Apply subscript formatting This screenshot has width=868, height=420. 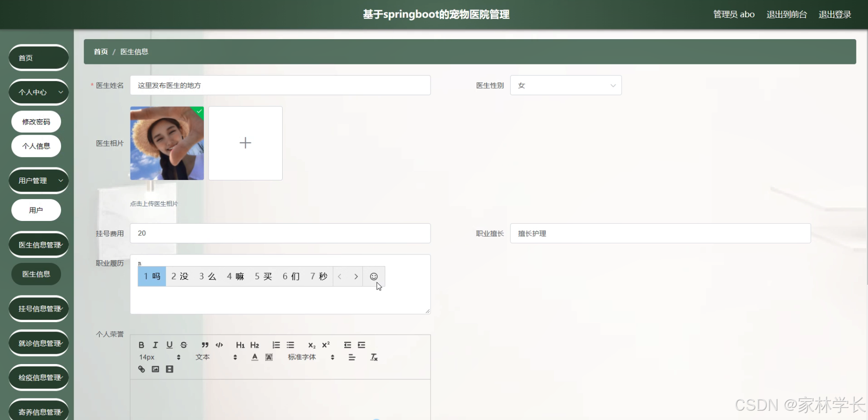pyautogui.click(x=312, y=345)
